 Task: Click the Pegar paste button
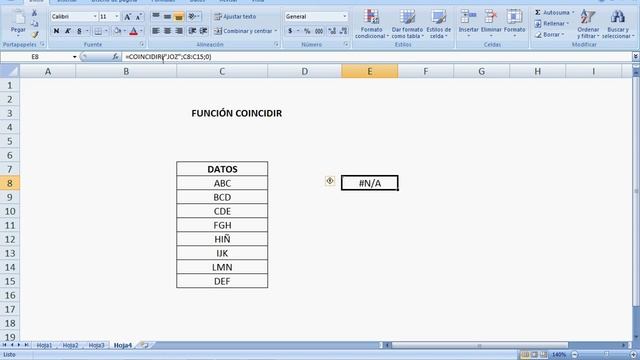(18, 22)
